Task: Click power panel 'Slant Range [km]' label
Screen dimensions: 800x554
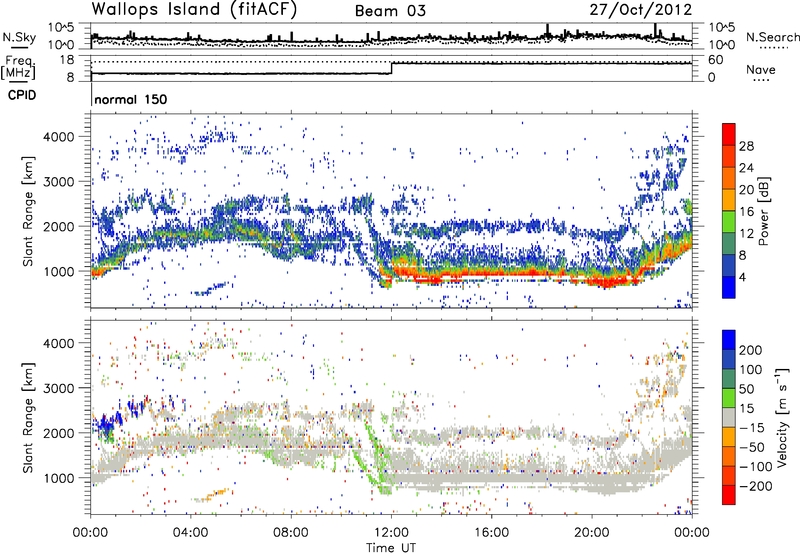Action: click(28, 211)
